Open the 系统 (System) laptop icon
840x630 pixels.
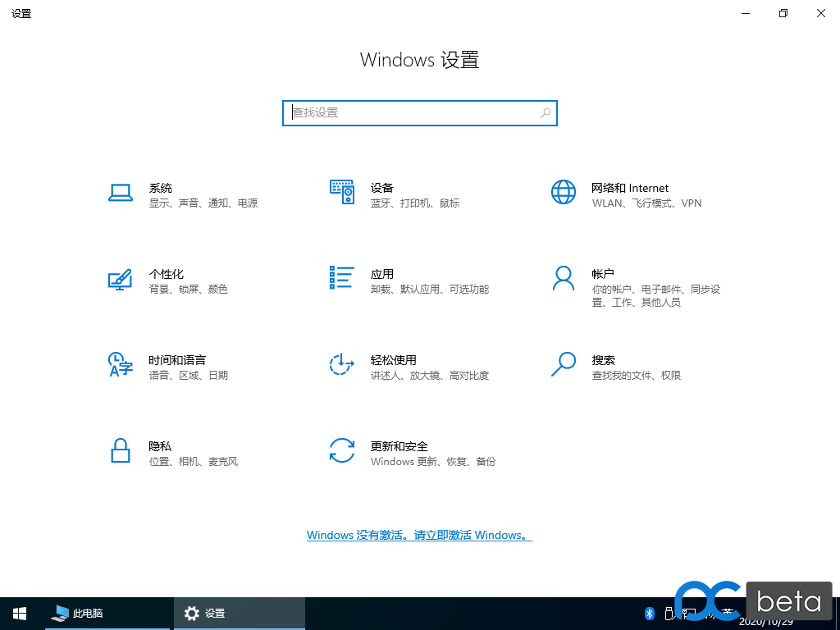click(x=121, y=192)
